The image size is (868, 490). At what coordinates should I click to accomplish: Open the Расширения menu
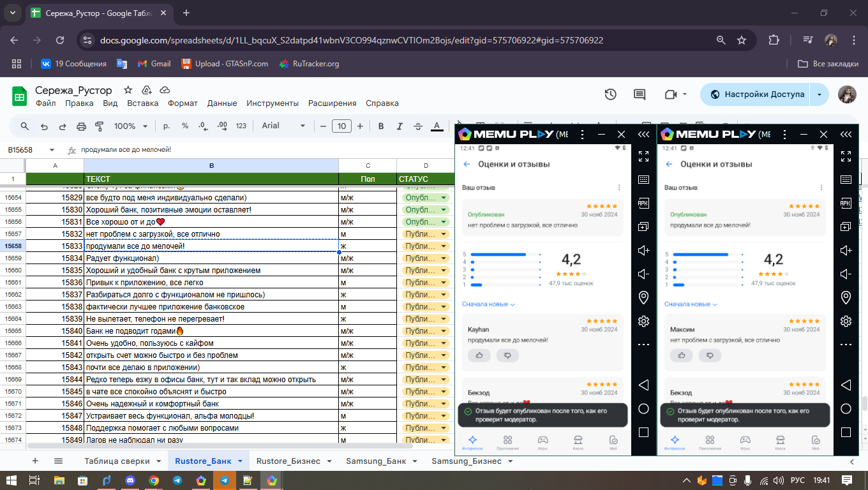[332, 103]
